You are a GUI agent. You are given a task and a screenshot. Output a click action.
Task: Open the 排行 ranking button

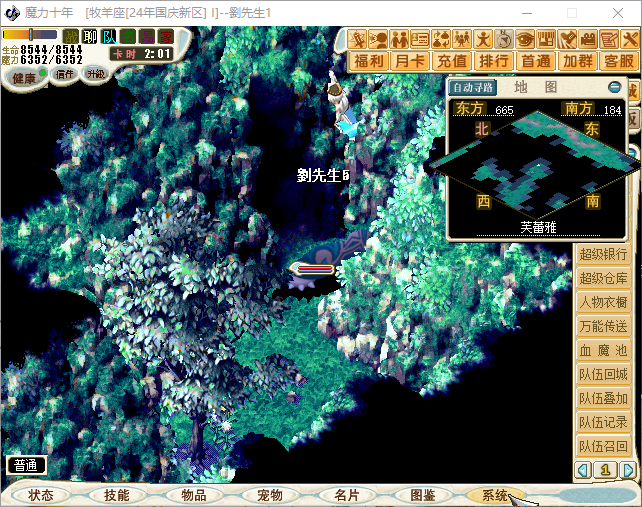click(x=494, y=61)
